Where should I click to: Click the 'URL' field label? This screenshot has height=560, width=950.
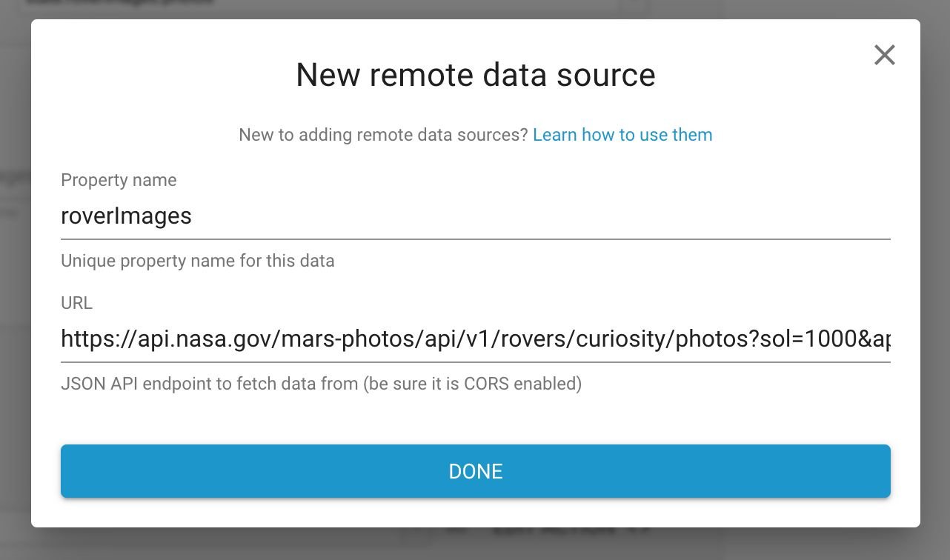[x=76, y=303]
